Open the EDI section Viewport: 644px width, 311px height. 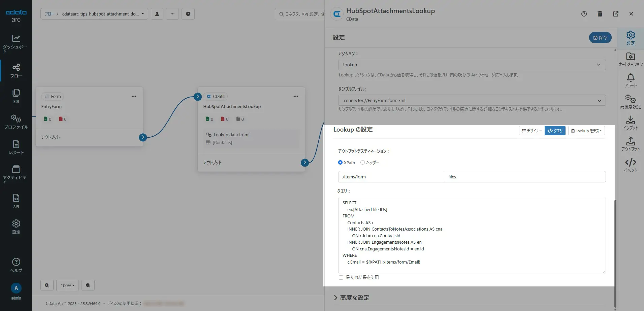[x=16, y=95]
